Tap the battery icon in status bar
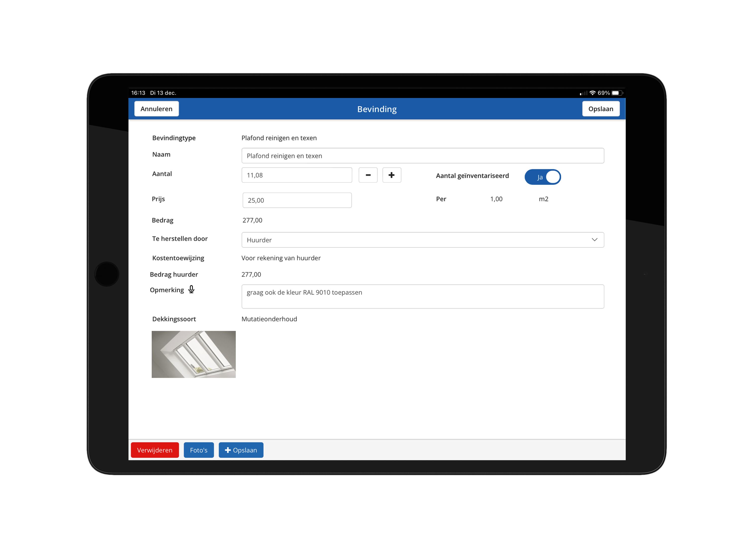Image resolution: width=747 pixels, height=560 pixels. point(617,93)
